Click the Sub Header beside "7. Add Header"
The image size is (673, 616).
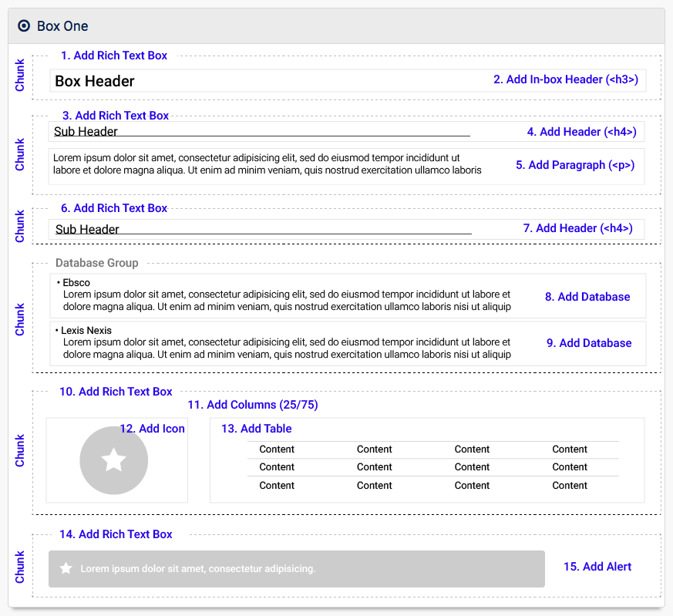point(87,229)
